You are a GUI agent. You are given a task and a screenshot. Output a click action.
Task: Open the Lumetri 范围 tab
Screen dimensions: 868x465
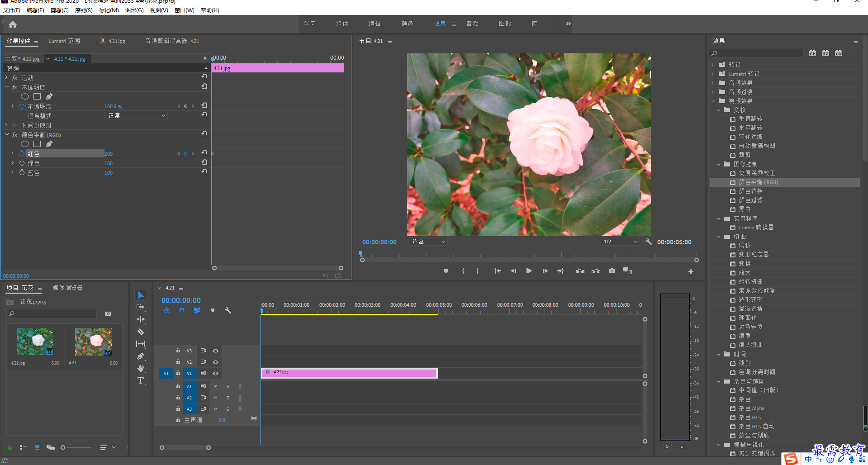point(64,41)
